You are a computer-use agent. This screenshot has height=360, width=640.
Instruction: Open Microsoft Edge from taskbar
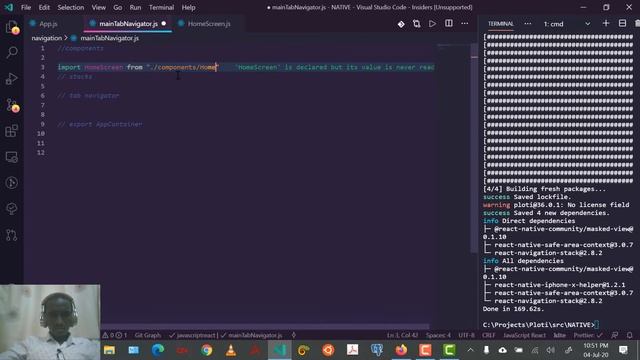(158, 350)
